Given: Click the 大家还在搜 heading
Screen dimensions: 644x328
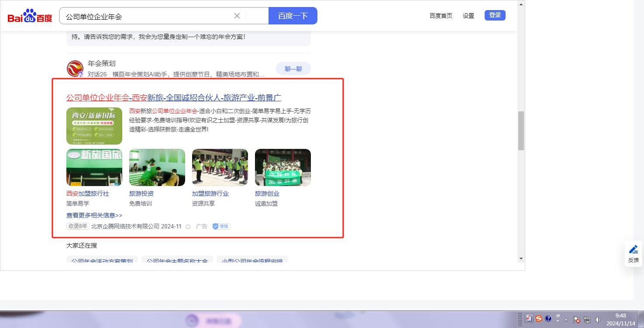Looking at the screenshot, I should pos(82,245).
